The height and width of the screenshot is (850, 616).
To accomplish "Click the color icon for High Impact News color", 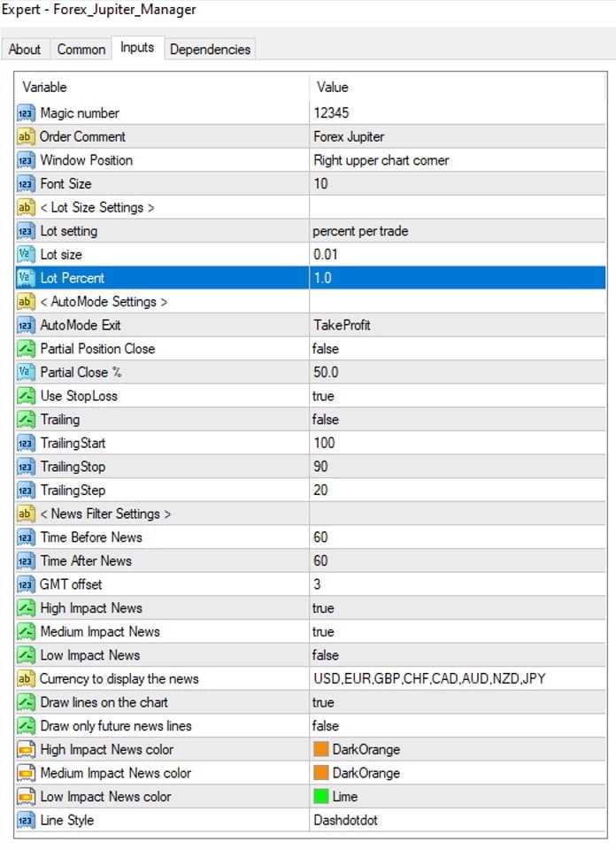I will click(x=25, y=750).
